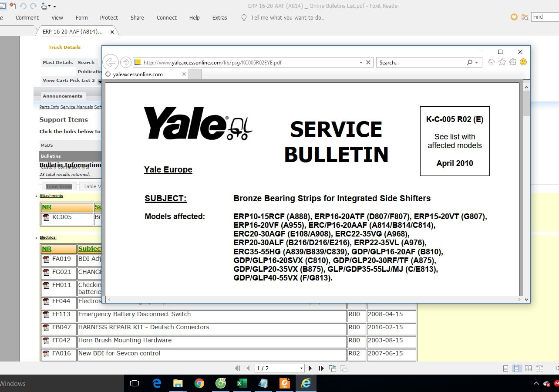The height and width of the screenshot is (392, 559).
Task: Open the KC005 bulletin PDF icon
Action: [46, 217]
